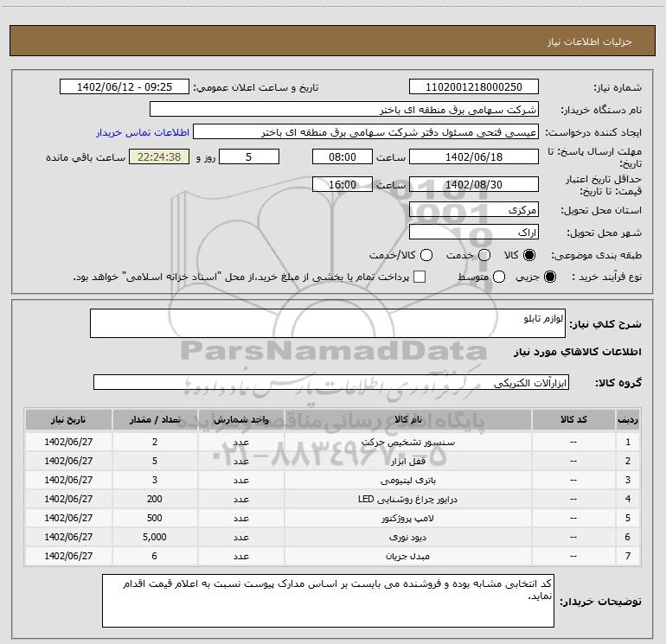Click the تاریخ نیاز column header
Image resolution: width=666 pixels, height=644 pixels.
(68, 419)
